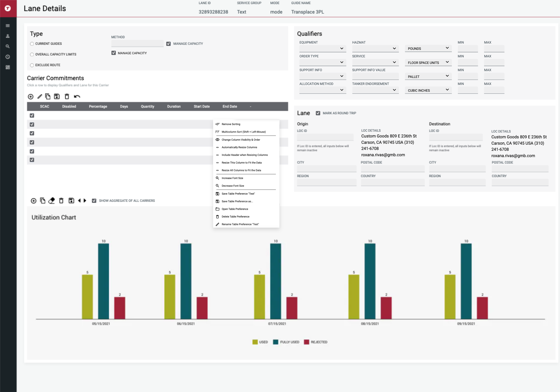Click the REJECTED legend color swatch

click(307, 342)
